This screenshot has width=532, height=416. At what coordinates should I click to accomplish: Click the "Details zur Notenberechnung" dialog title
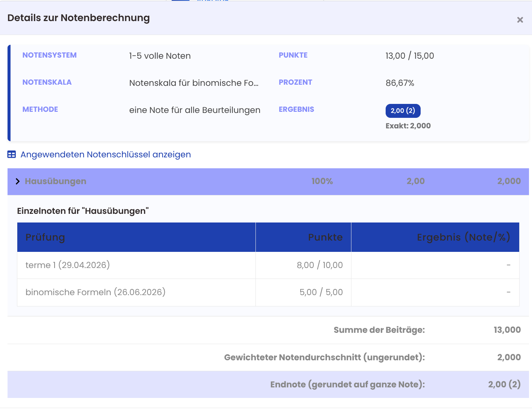coord(79,18)
